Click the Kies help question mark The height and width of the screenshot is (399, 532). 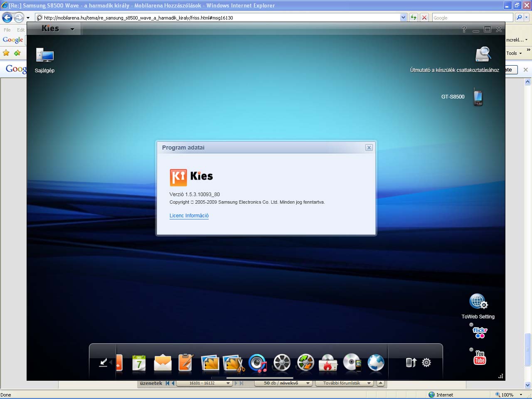point(464,30)
